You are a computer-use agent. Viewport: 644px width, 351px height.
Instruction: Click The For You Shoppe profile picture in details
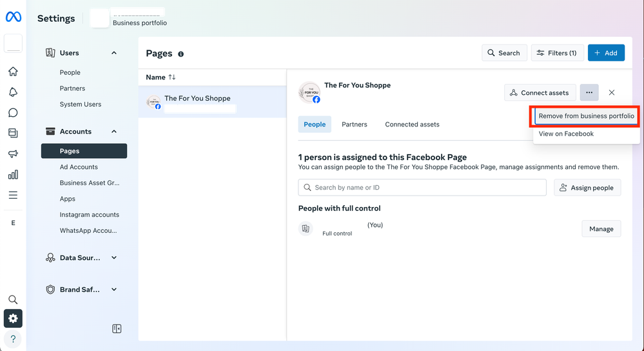point(309,92)
